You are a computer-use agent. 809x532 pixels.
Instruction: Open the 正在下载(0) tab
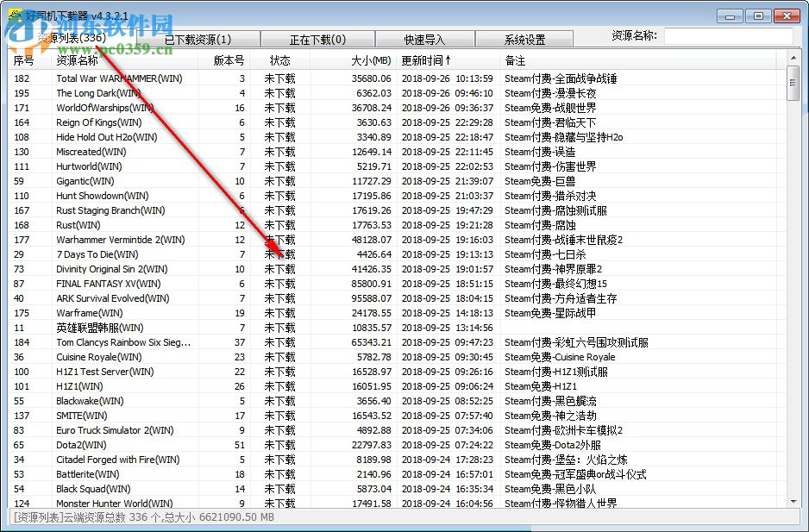[x=317, y=40]
